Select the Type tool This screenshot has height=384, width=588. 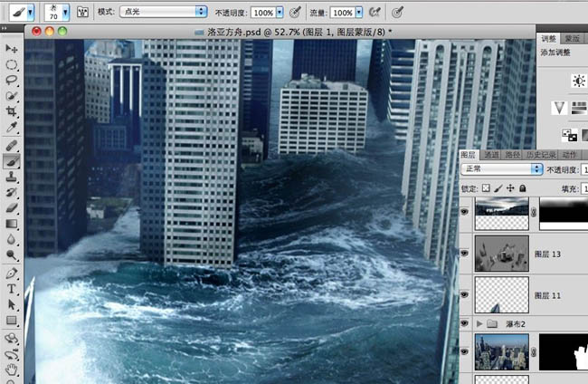pyautogui.click(x=12, y=289)
